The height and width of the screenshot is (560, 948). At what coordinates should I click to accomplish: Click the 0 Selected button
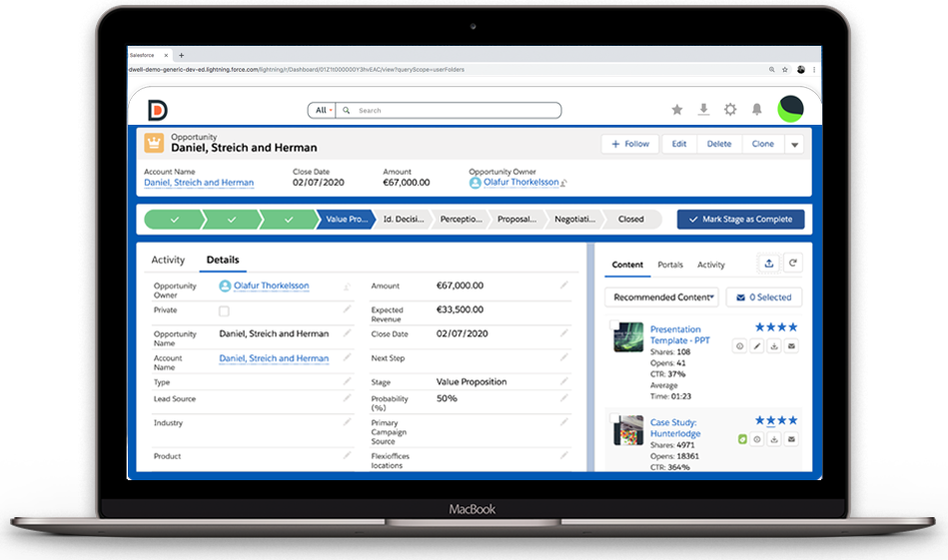tap(763, 297)
